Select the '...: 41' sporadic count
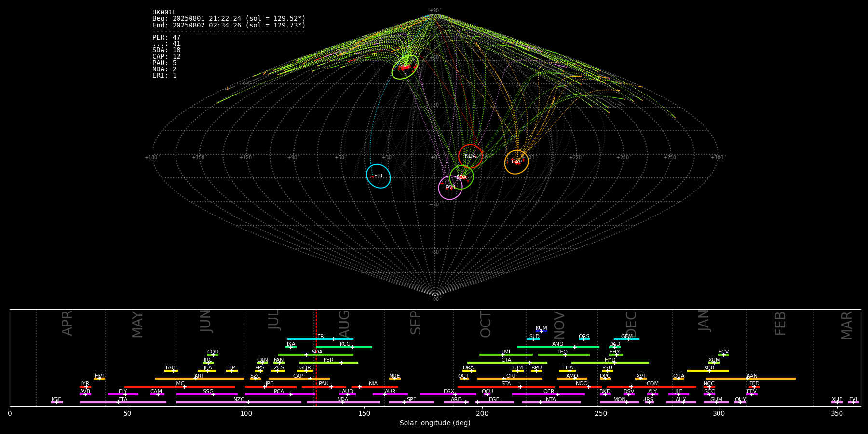 tap(166, 44)
